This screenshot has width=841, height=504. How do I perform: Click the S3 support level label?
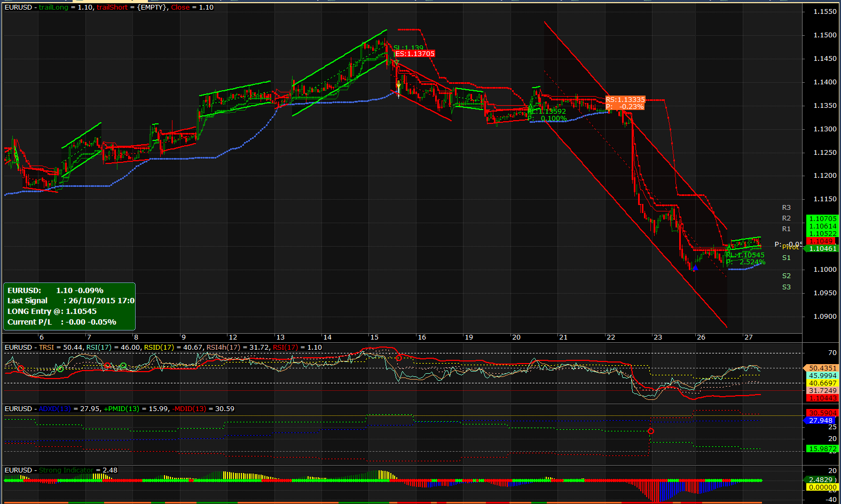click(787, 287)
